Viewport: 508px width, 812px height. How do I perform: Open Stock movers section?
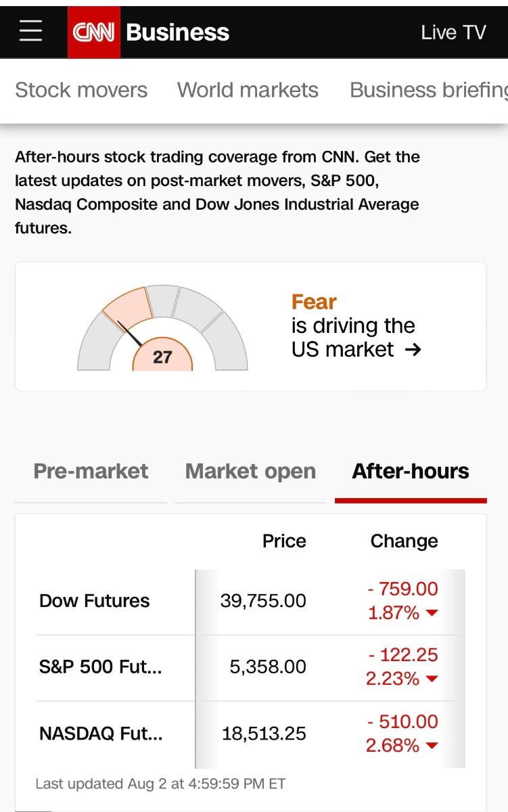click(81, 90)
